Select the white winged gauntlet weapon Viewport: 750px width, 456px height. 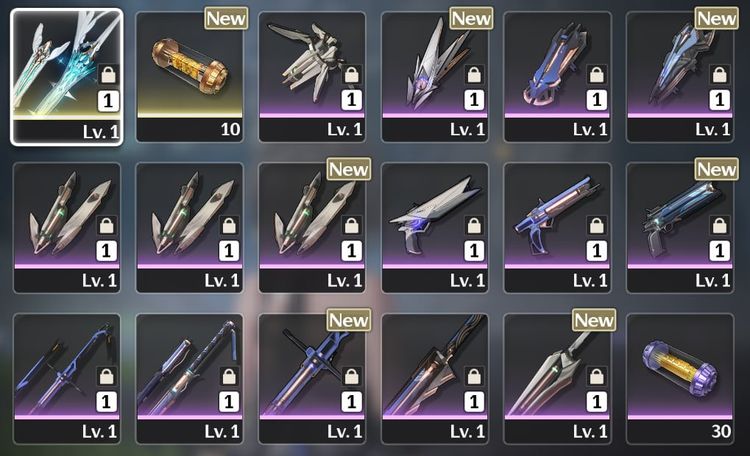[x=312, y=77]
